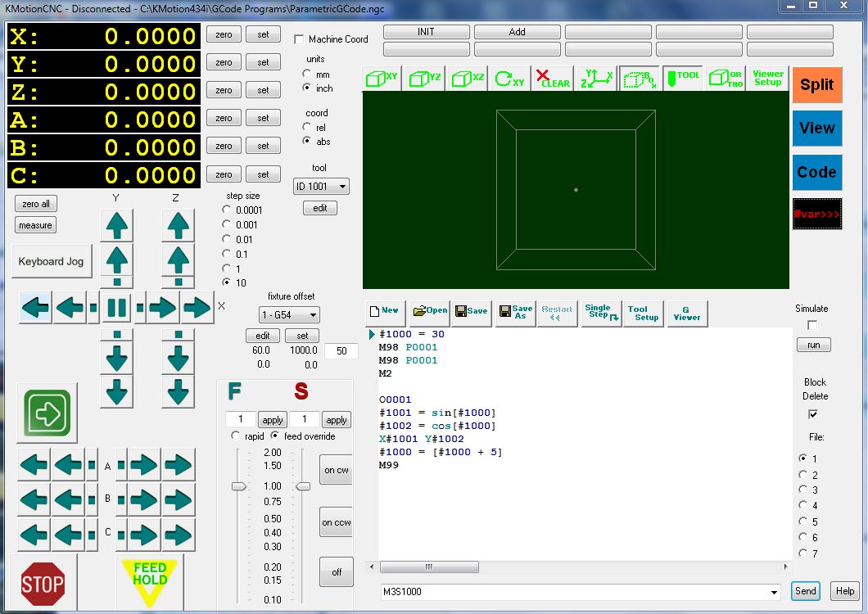Click the Single Step execution icon
Screen dimensions: 868x614
pos(600,312)
